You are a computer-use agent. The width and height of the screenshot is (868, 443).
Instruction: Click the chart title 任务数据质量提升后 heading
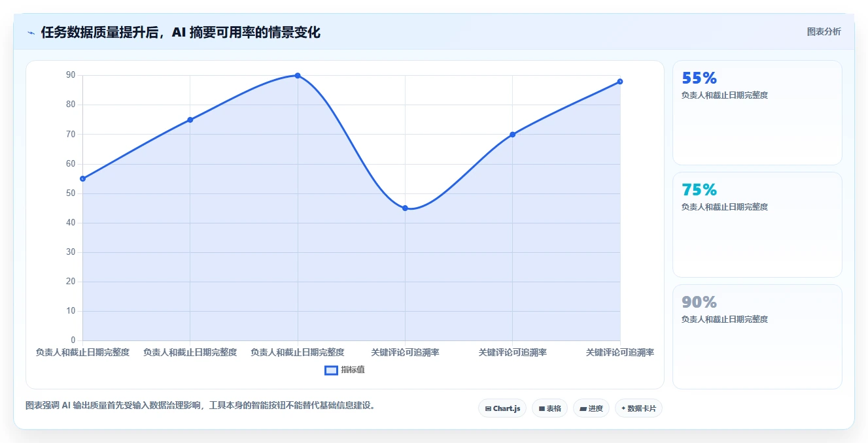click(x=181, y=32)
